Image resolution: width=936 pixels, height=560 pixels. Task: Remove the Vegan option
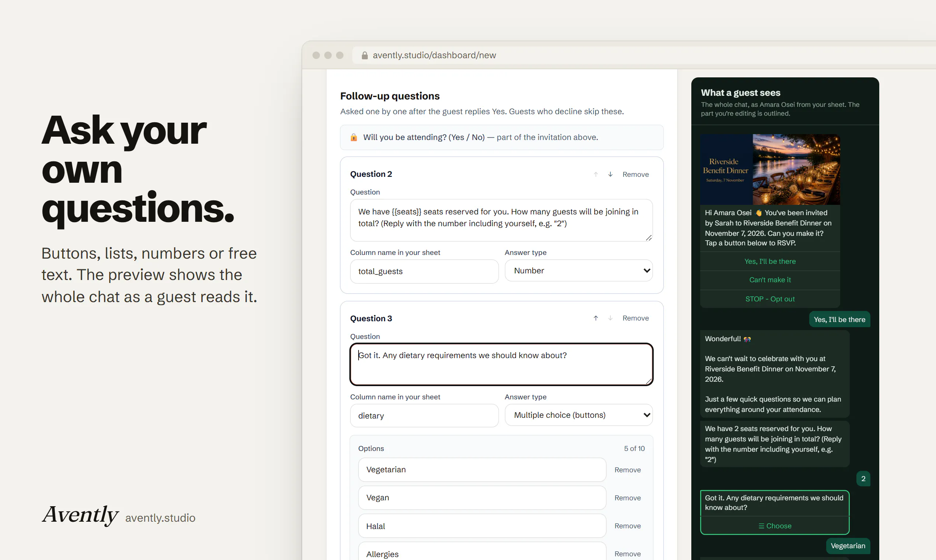click(x=628, y=498)
